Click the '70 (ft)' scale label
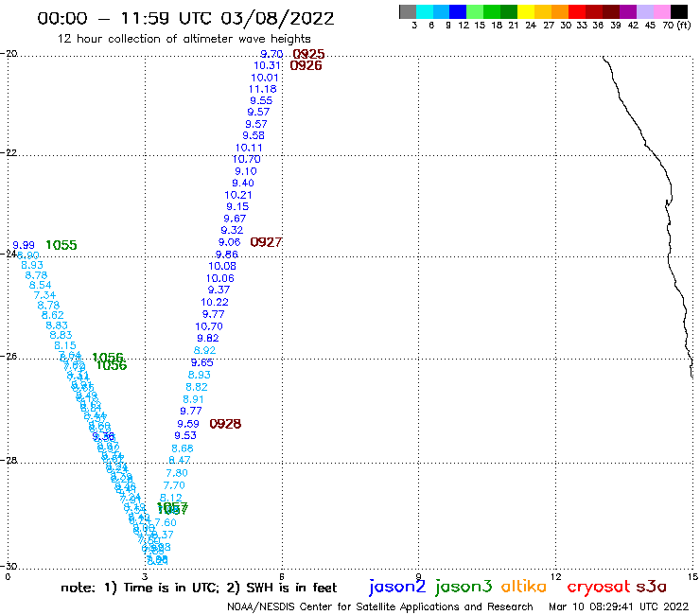 676,25
